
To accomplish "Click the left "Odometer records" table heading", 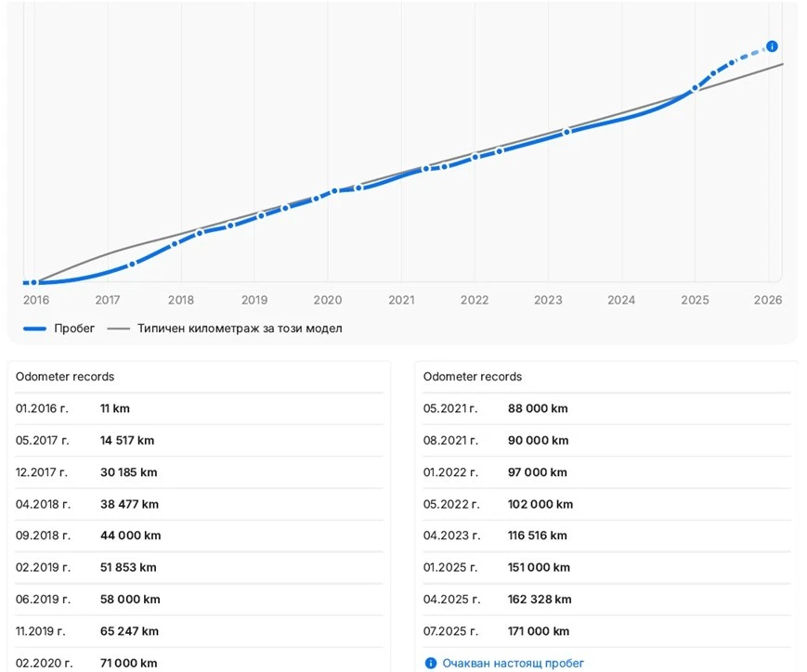I will click(65, 377).
